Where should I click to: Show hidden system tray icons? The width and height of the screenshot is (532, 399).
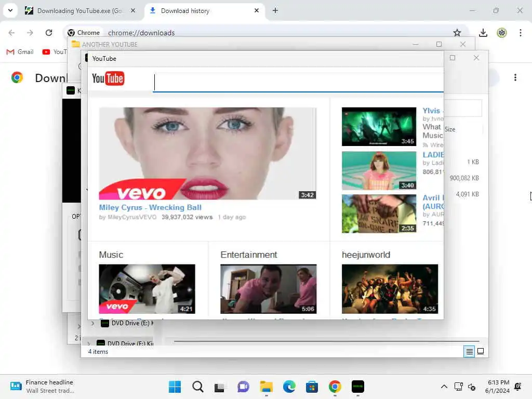pos(444,387)
